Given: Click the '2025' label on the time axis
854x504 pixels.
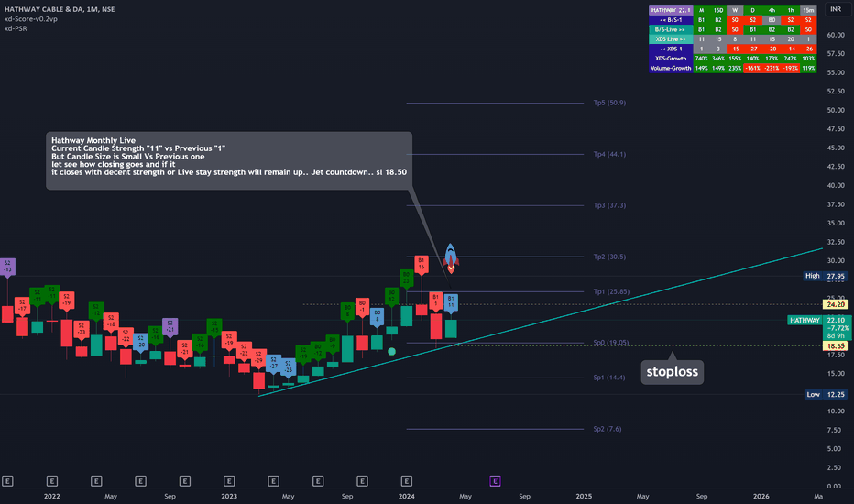Looking at the screenshot, I should (x=584, y=497).
